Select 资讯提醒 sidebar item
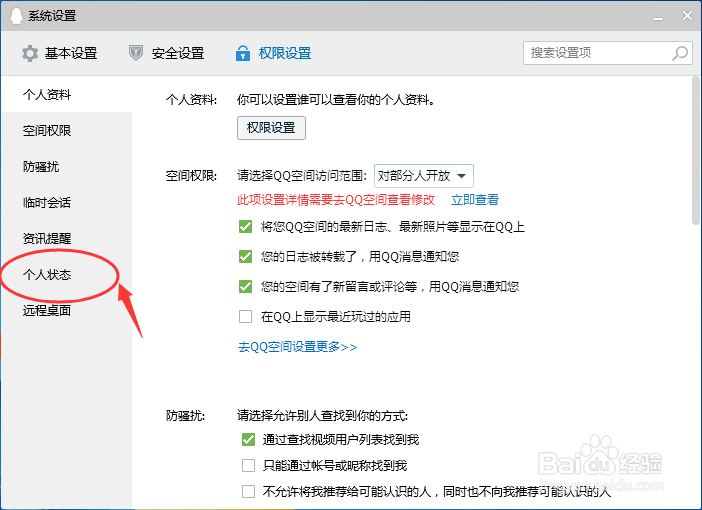 tap(66, 238)
